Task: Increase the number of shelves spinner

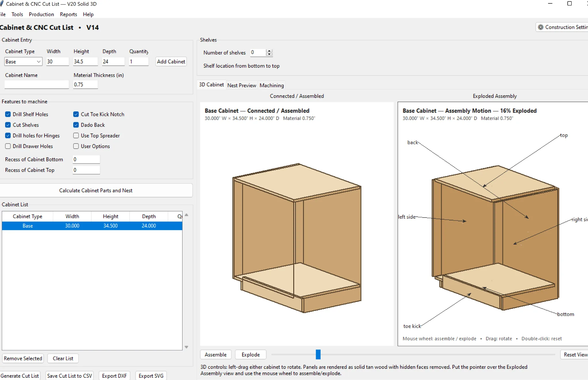Action: (269, 51)
